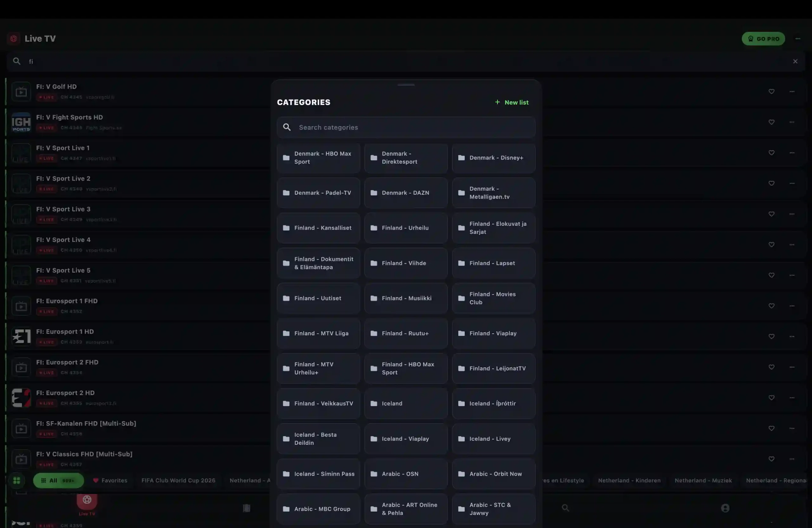Open the plain Iceland category
Image resolution: width=812 pixels, height=528 pixels.
coord(406,403)
